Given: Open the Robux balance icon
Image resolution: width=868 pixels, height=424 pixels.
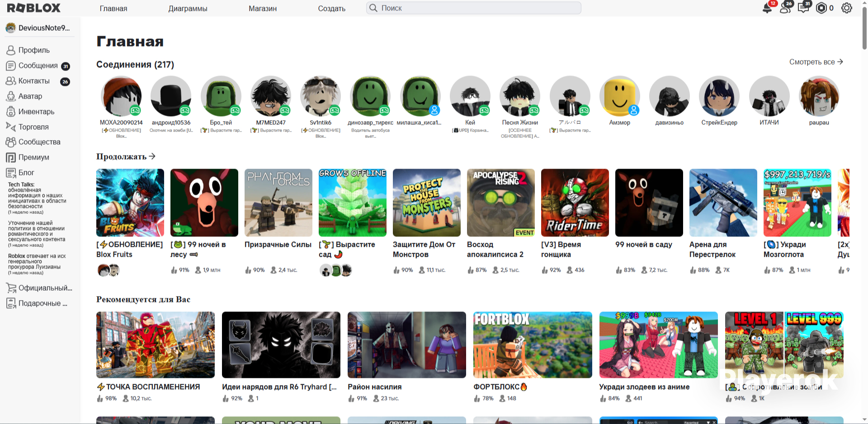Looking at the screenshot, I should tap(821, 8).
